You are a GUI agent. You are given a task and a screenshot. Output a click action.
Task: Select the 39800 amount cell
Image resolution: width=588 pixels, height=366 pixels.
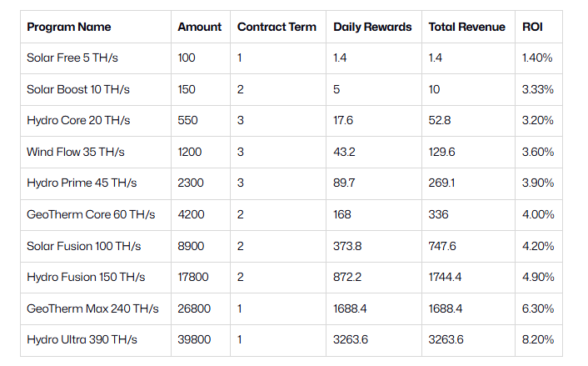pos(194,339)
